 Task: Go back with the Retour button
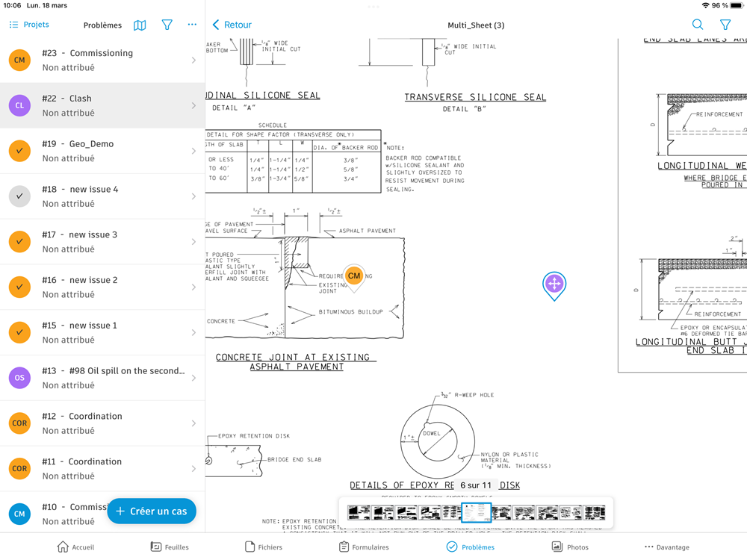[232, 25]
